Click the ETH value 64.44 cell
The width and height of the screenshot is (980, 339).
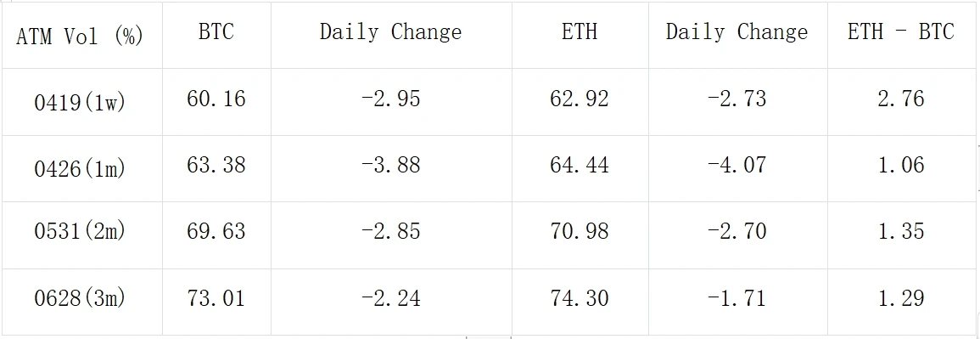tap(580, 168)
